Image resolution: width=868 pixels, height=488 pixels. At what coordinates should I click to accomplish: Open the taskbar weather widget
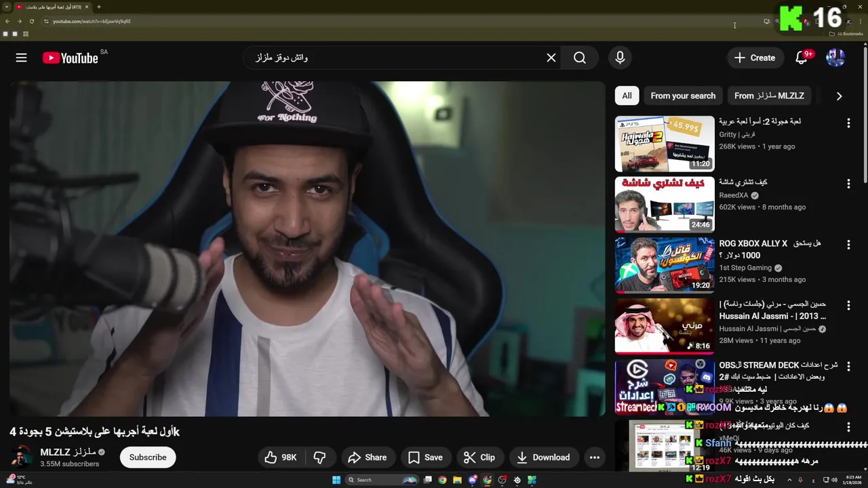(x=18, y=480)
